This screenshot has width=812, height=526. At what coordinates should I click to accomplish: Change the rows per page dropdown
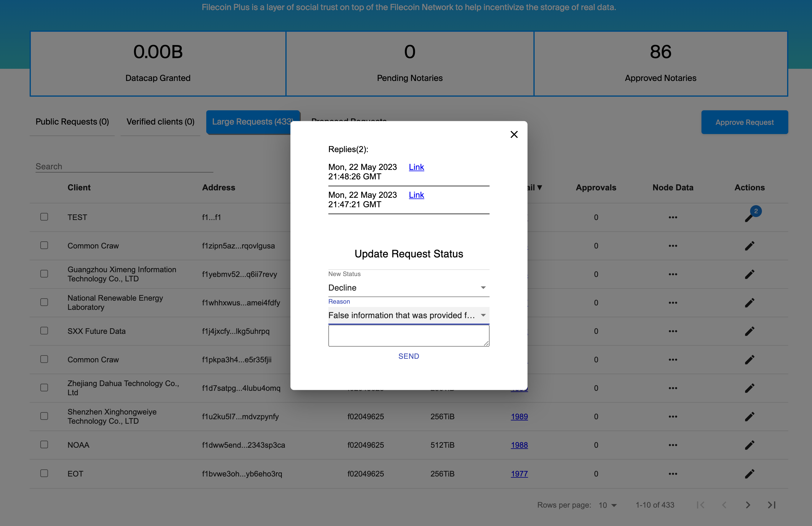(607, 505)
